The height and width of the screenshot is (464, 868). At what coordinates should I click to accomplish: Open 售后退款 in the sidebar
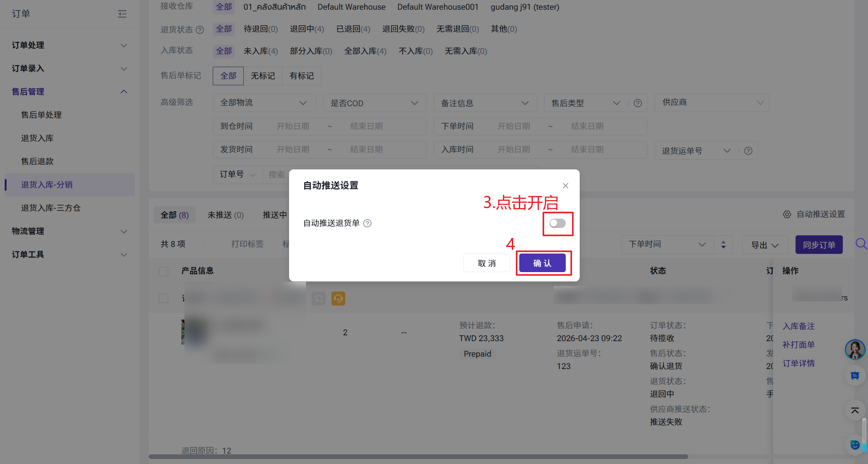pyautogui.click(x=37, y=161)
